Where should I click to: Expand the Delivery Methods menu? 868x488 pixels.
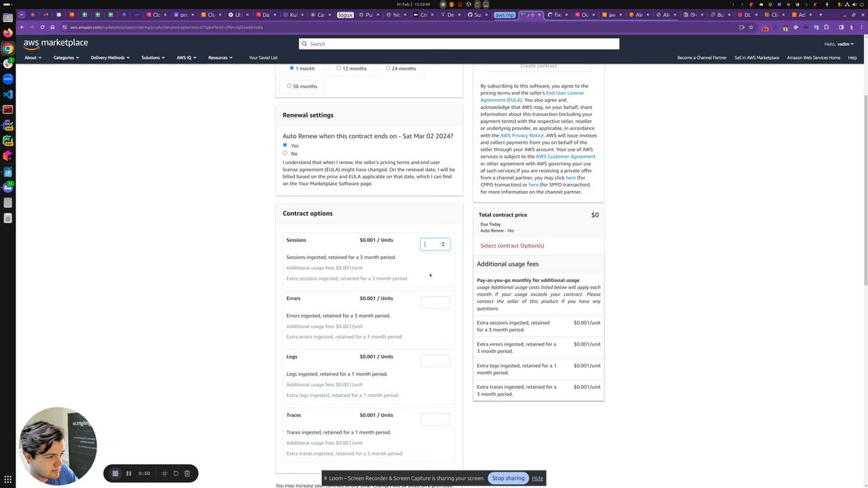click(x=110, y=58)
